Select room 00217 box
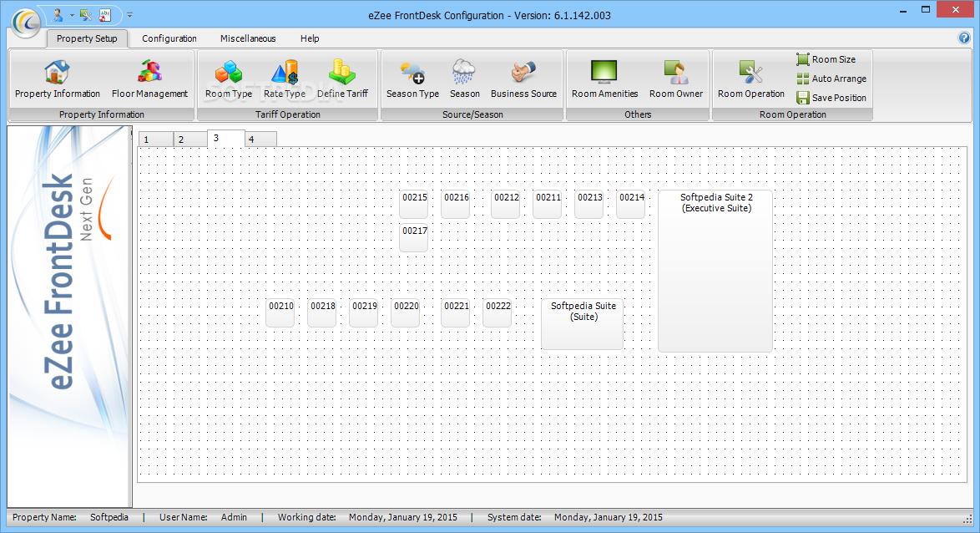 414,238
